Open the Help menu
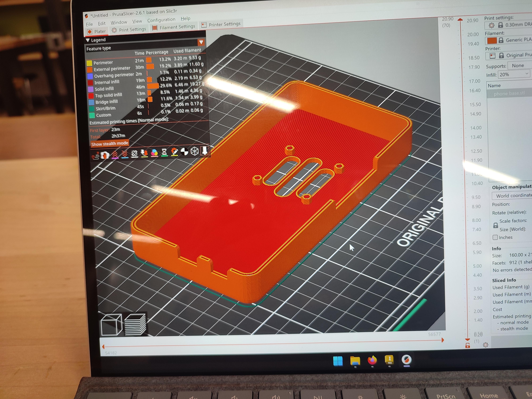Screen dimensions: 532x399 click(185, 18)
